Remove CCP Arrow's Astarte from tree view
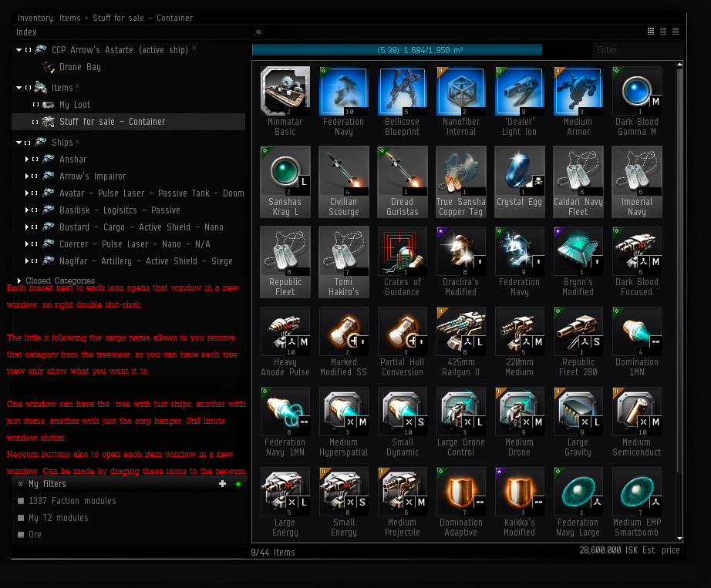The width and height of the screenshot is (711, 588). (x=194, y=48)
